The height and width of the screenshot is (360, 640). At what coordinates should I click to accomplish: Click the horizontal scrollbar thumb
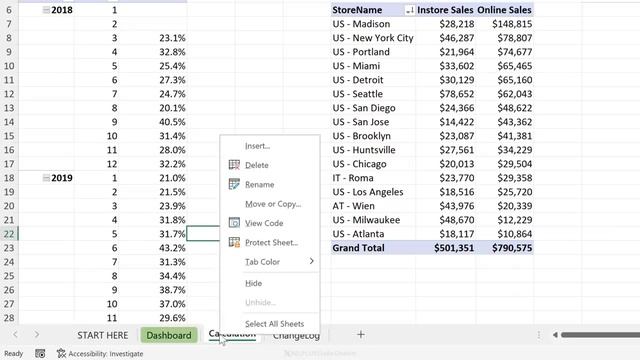click(x=600, y=335)
